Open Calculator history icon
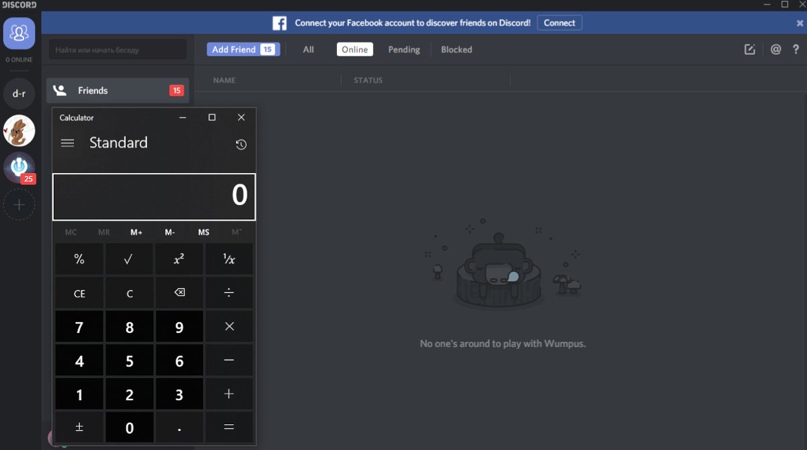The height and width of the screenshot is (450, 807). point(241,145)
